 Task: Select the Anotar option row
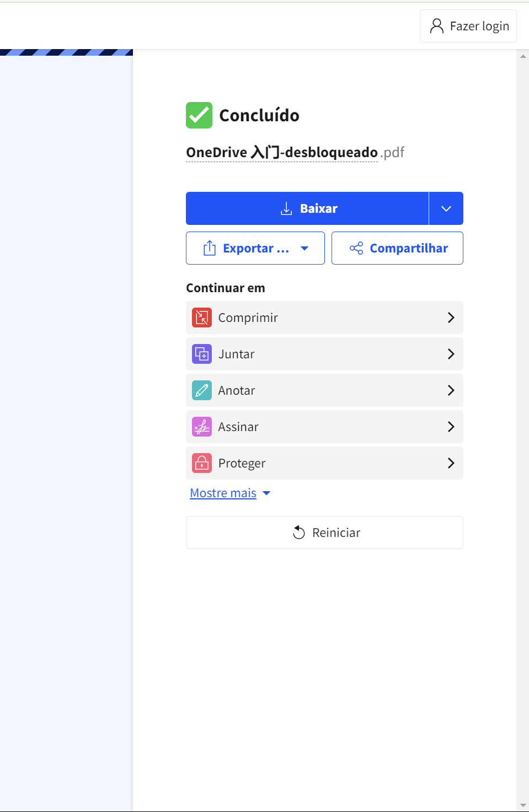(324, 390)
